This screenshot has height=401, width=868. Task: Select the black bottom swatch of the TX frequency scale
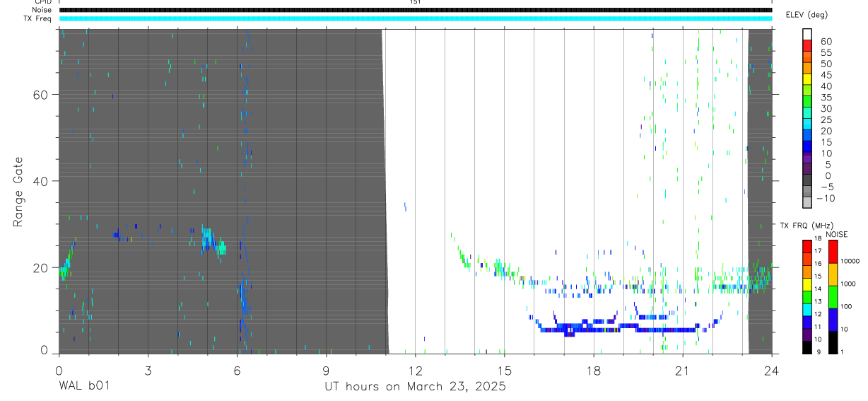tap(807, 347)
